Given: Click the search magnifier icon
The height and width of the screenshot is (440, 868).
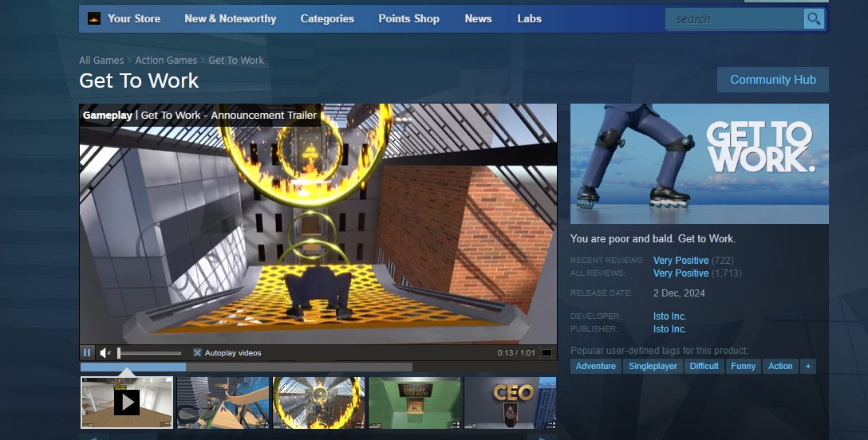Looking at the screenshot, I should coord(814,19).
